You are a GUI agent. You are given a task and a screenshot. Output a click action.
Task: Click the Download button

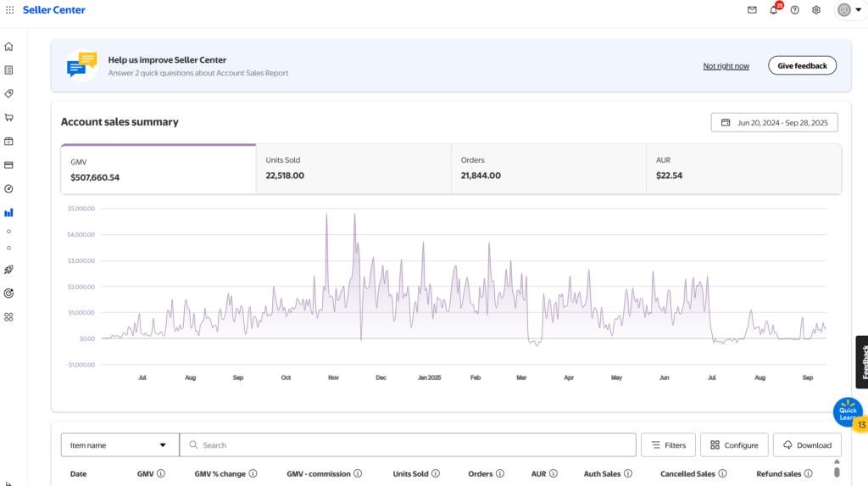tap(807, 445)
